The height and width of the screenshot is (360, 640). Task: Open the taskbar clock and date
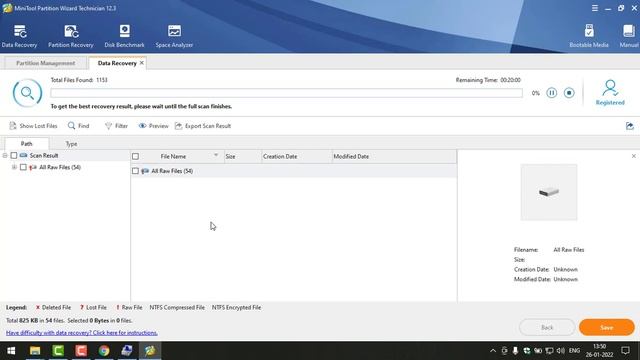[599, 351]
